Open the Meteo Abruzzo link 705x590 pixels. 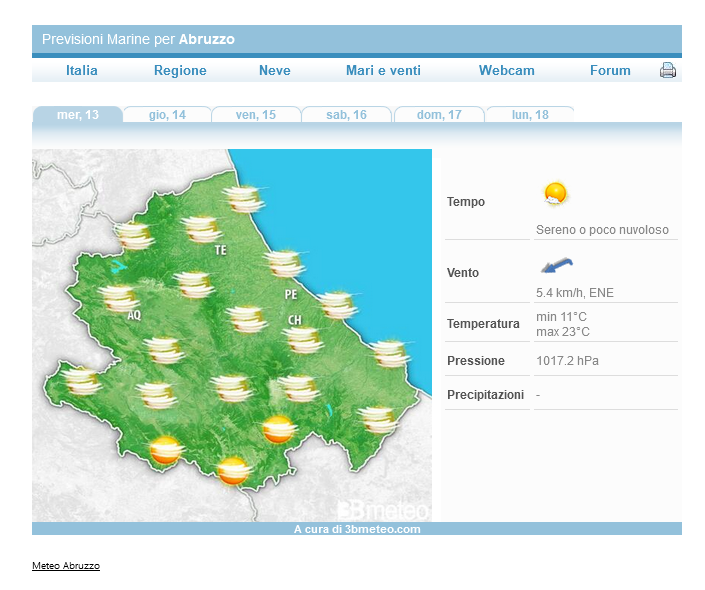pos(66,566)
